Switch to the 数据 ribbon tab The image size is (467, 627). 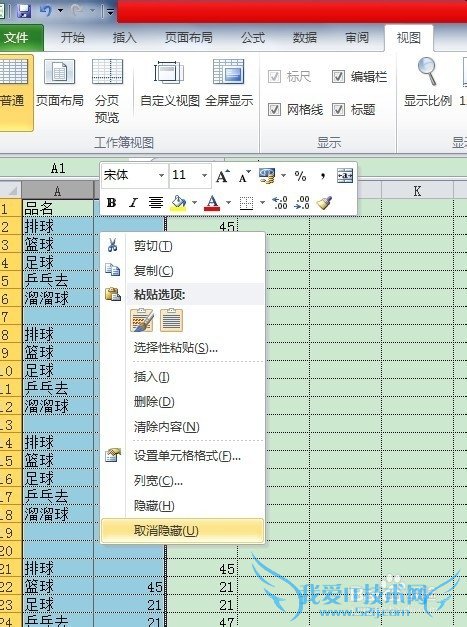pyautogui.click(x=305, y=38)
